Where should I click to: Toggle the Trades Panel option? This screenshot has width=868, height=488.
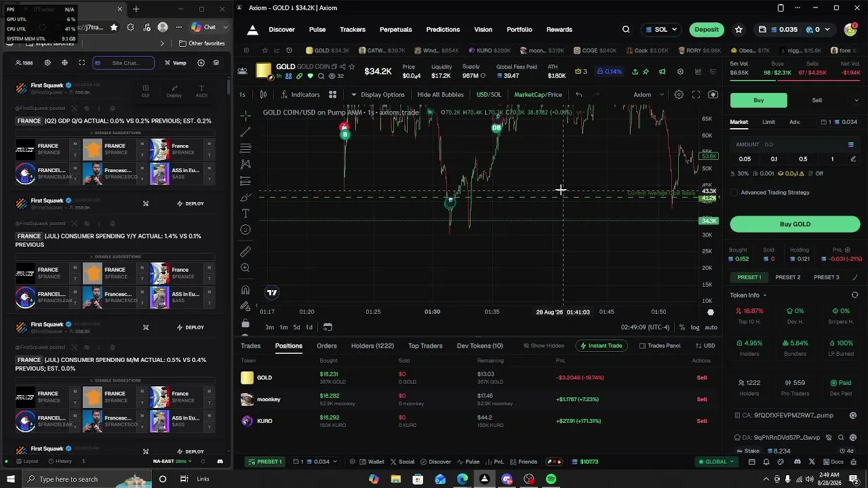(660, 346)
